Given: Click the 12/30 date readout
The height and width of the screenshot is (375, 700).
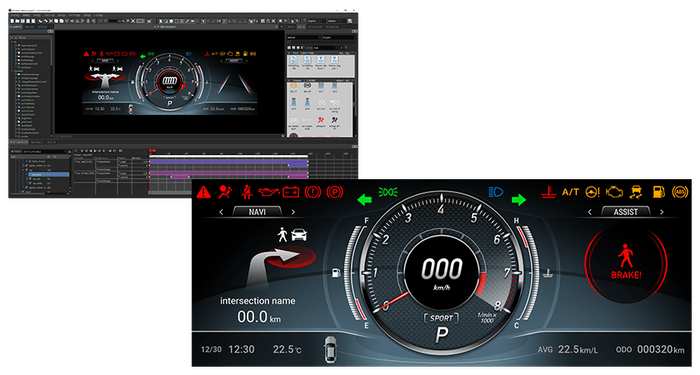Looking at the screenshot, I should pyautogui.click(x=211, y=350).
